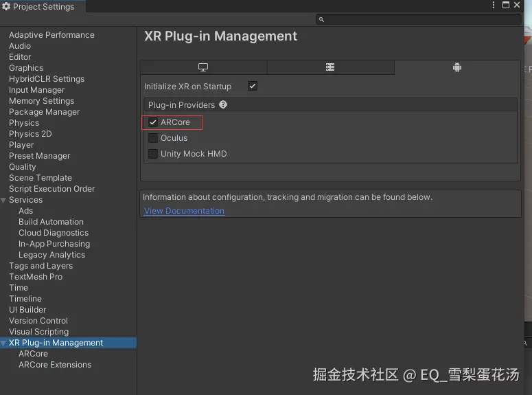Viewport: 532px width, 395px height.
Task: Click the Project Settings gear icon
Action: [x=5, y=6]
